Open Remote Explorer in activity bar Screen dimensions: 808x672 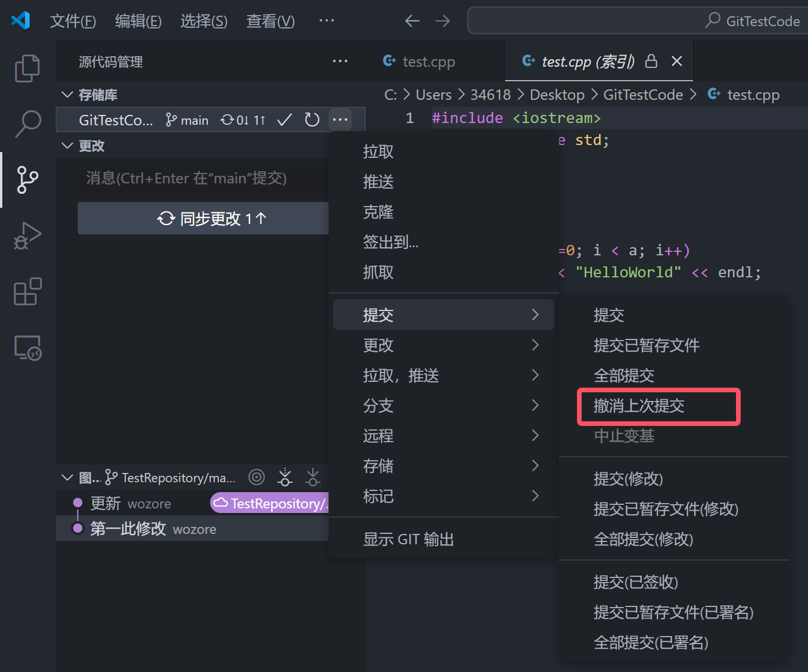(x=27, y=348)
